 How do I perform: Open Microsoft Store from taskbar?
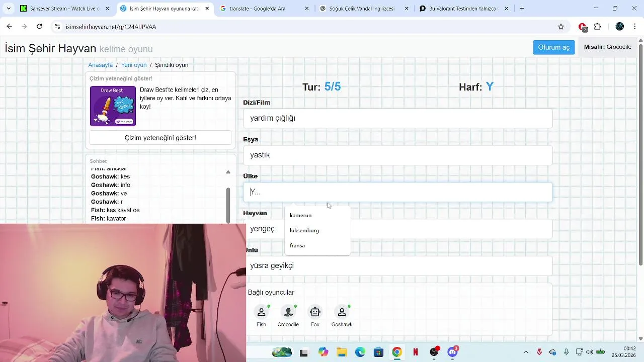378,352
